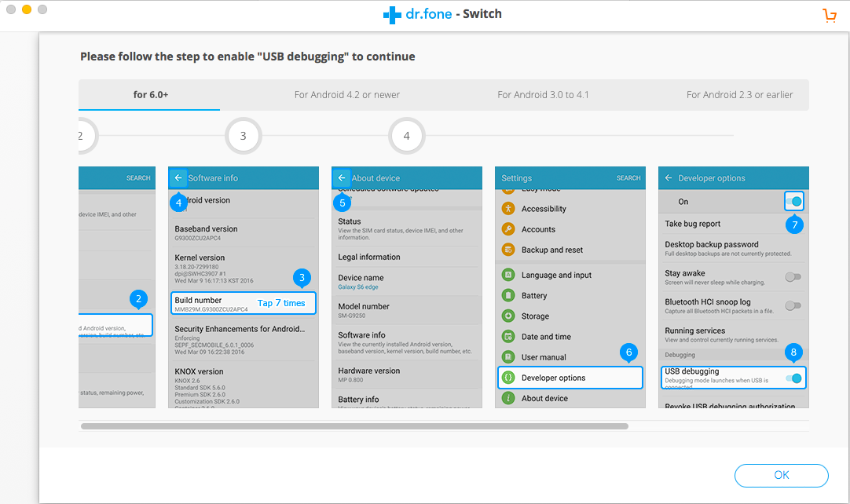The height and width of the screenshot is (504, 850).
Task: Toggle the Developer options On switch
Action: tap(793, 202)
